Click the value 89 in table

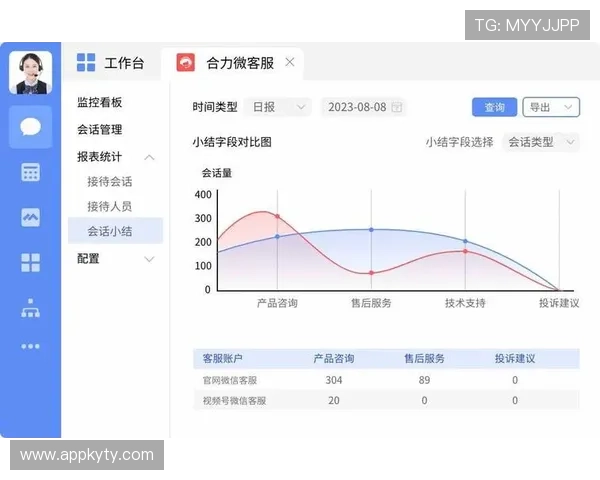point(424,380)
